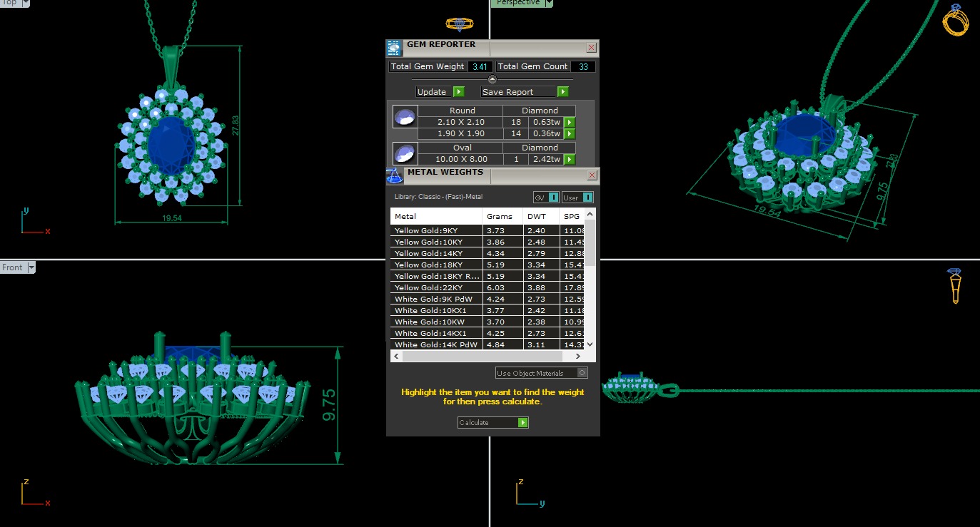Screen dimensions: 980x527
Task: Click the 1.90 X 1.90 size cell
Action: click(460, 134)
